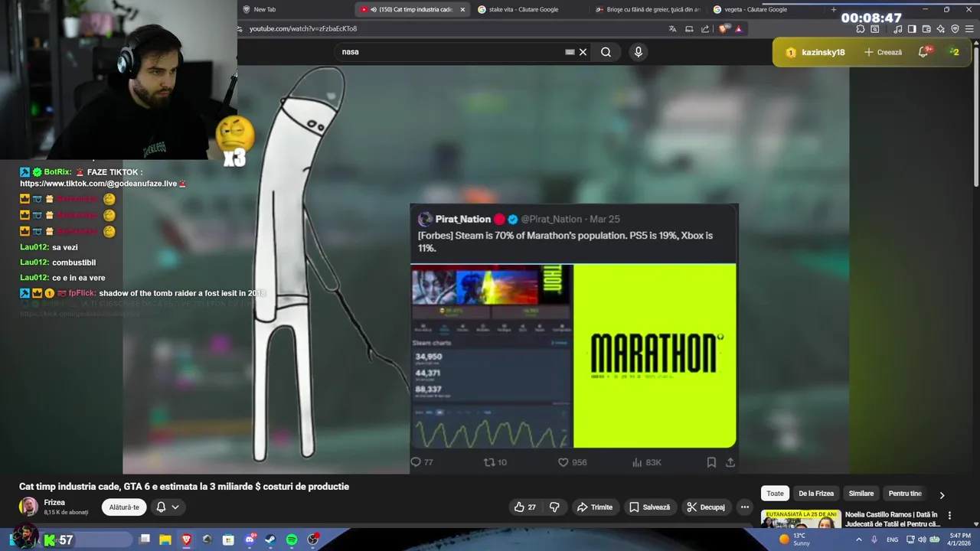This screenshot has height=551, width=980.
Task: Open the media control music note icon
Action: pyautogui.click(x=898, y=29)
